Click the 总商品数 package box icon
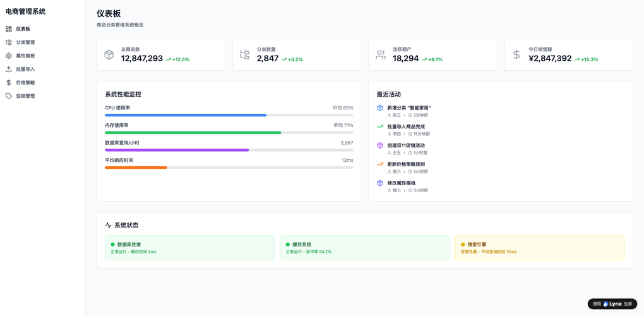Viewport: 644px width, 316px height. (109, 55)
